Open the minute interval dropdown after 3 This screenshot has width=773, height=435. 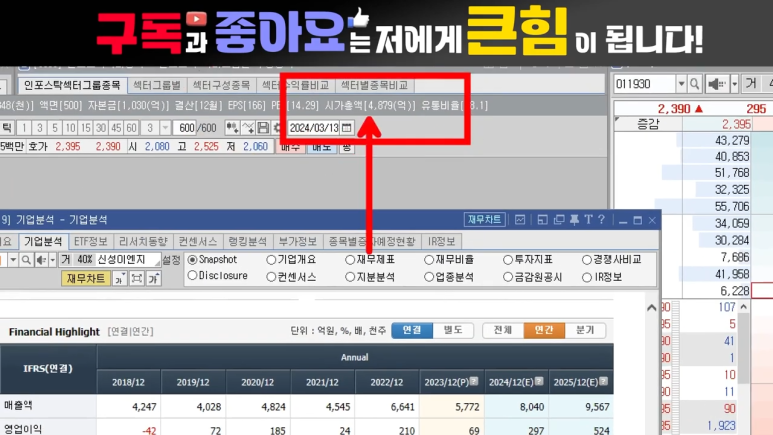[x=166, y=128]
